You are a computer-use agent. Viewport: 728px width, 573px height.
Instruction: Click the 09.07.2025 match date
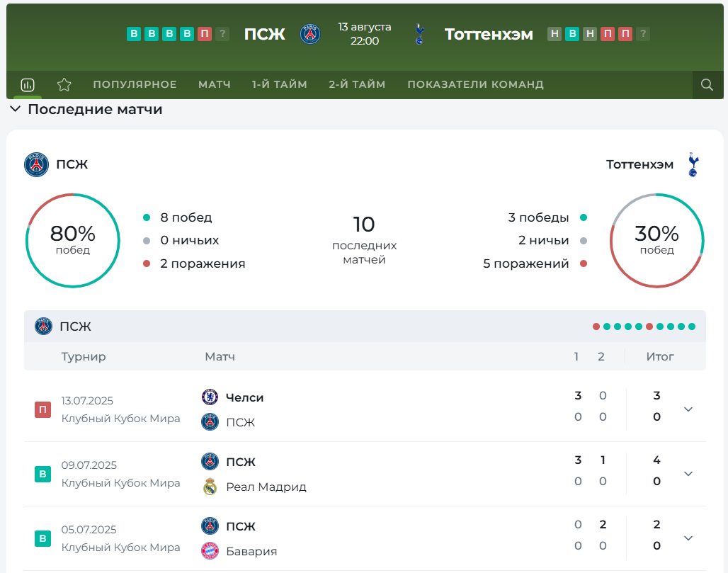[89, 465]
